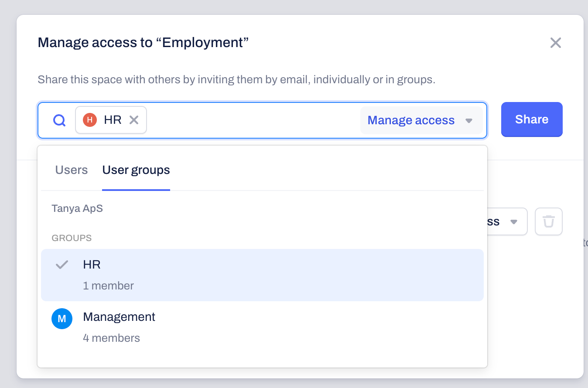Close the Manage access dialog

point(555,43)
